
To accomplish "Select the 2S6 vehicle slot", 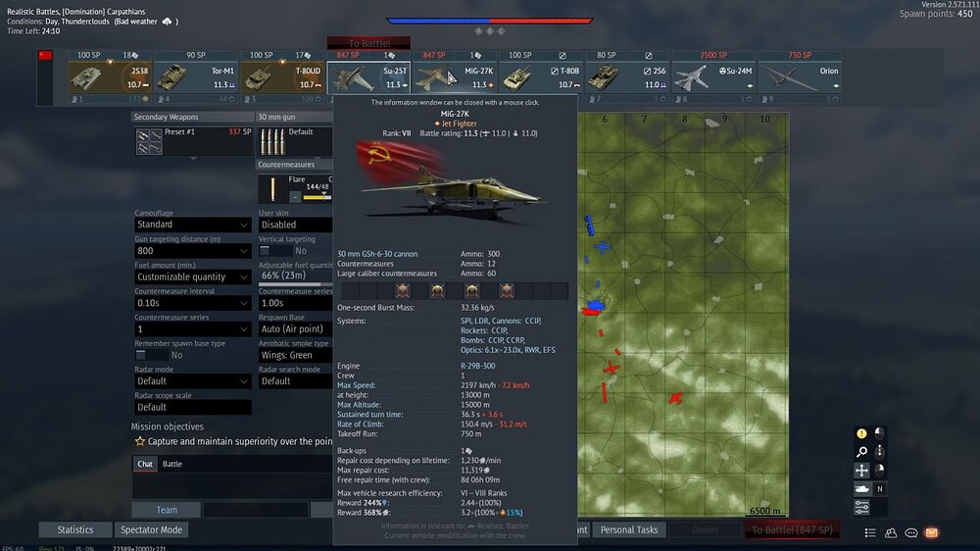I will (627, 77).
